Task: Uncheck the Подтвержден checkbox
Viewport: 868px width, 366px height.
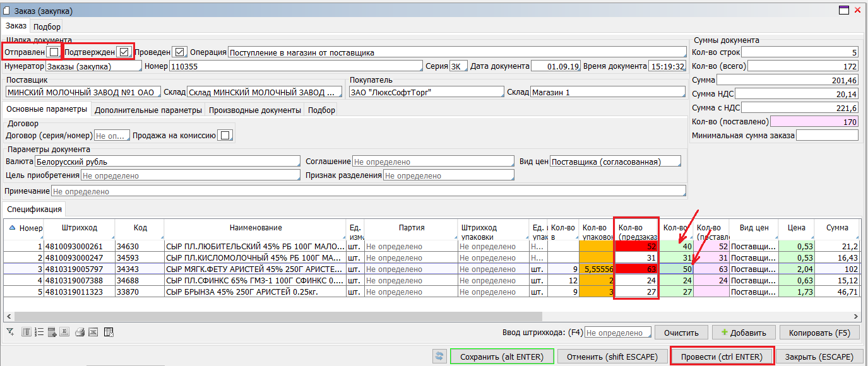Action: pyautogui.click(x=124, y=52)
